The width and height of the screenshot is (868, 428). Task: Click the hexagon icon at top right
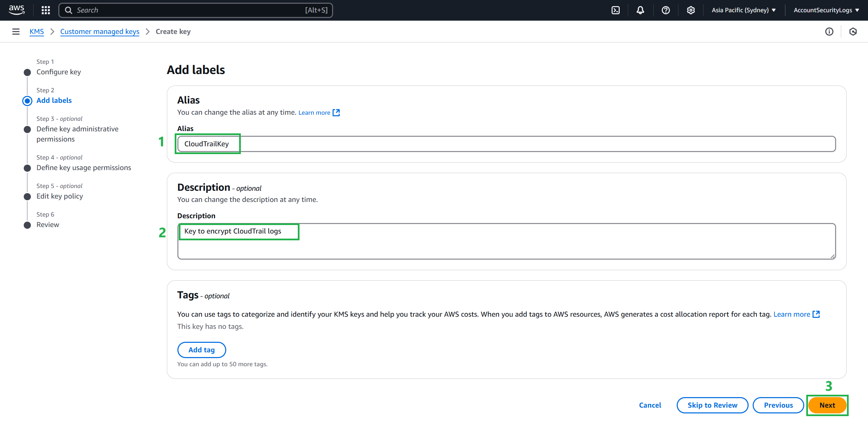point(853,32)
